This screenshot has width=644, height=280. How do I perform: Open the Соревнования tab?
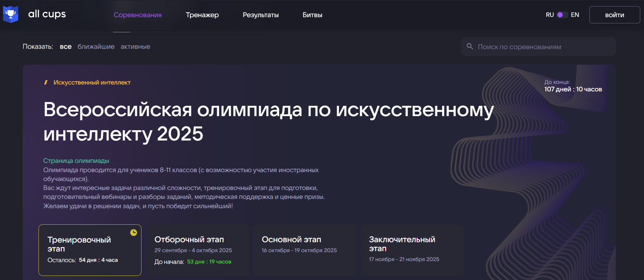[x=137, y=15]
